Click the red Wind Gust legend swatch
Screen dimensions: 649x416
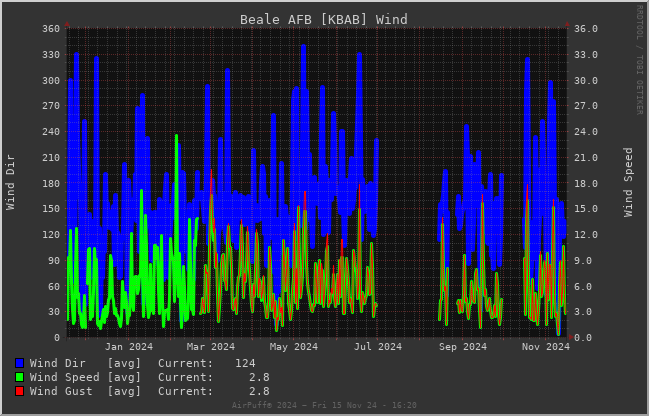coord(19,391)
